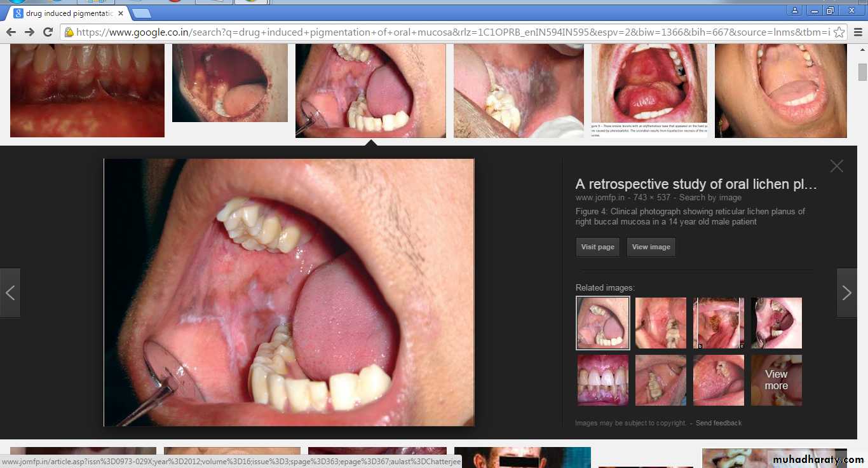Select the related thumbnail showing front teeth
Image resolution: width=868 pixels, height=468 pixels.
[x=602, y=380]
